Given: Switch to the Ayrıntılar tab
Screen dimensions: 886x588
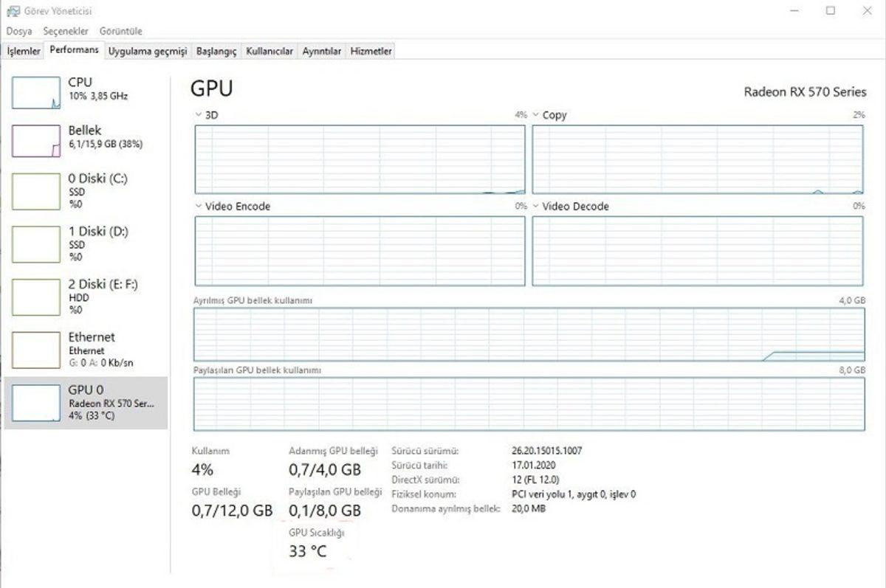Looking at the screenshot, I should pyautogui.click(x=323, y=51).
